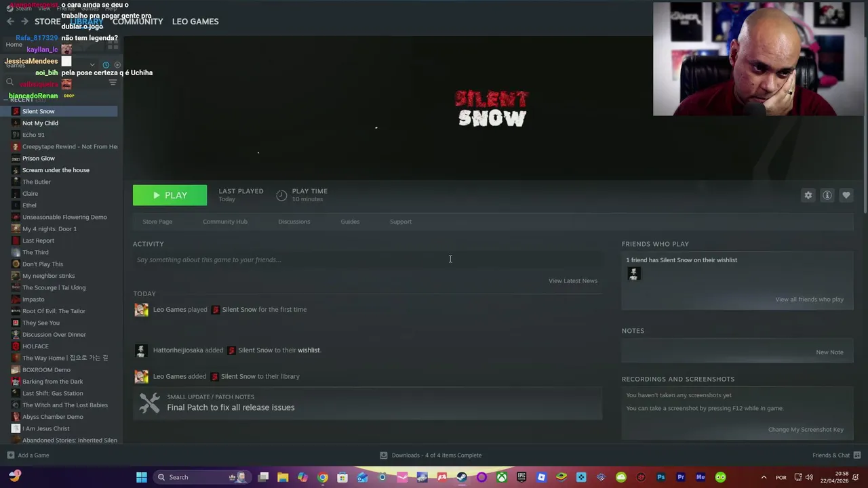Open the STORE tab
The width and height of the screenshot is (868, 488).
(x=47, y=22)
